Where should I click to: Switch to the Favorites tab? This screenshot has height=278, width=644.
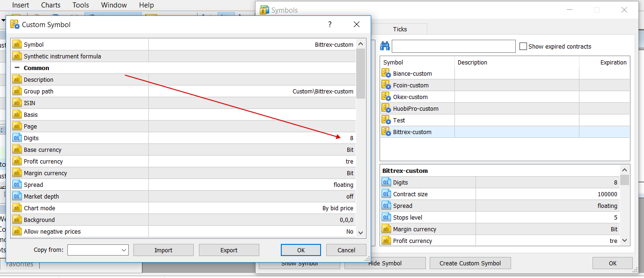[x=20, y=264]
